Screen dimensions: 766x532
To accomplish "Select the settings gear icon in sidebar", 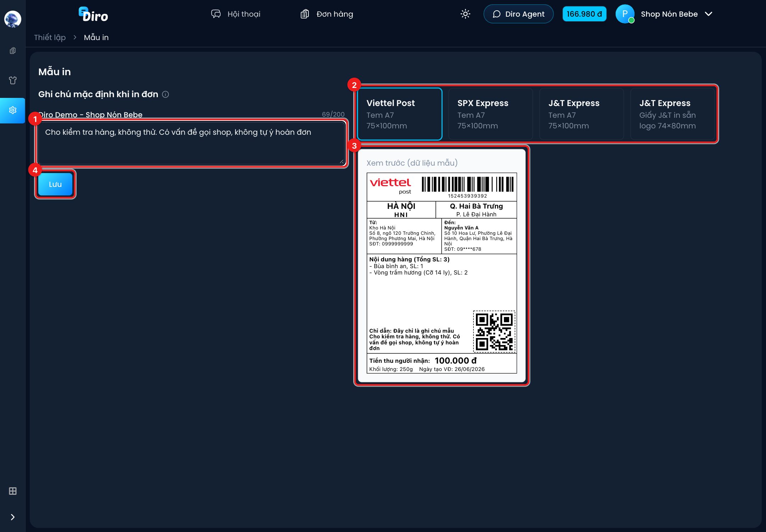I will pos(13,110).
